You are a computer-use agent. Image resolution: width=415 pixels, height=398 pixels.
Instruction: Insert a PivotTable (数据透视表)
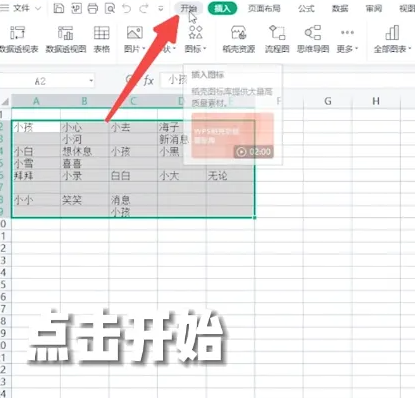coord(18,39)
